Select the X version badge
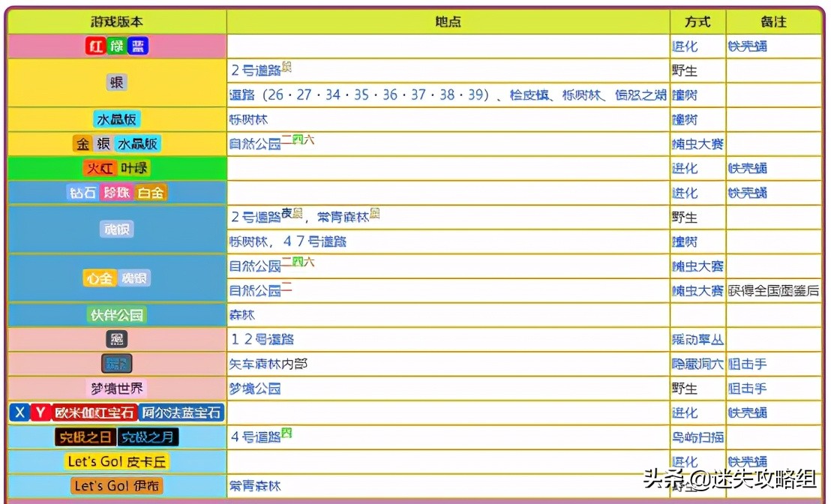831x504 pixels. pos(19,412)
